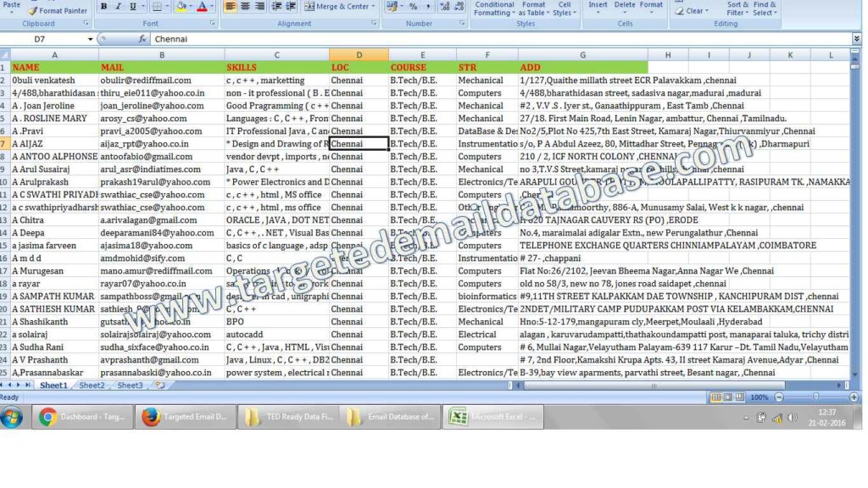Click the Insert Function fx icon
868x488 pixels.
142,39
